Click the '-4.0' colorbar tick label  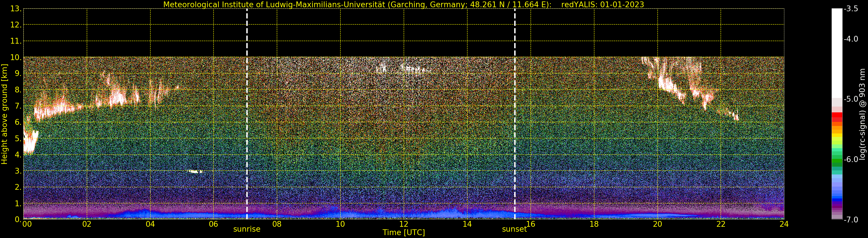[851, 39]
